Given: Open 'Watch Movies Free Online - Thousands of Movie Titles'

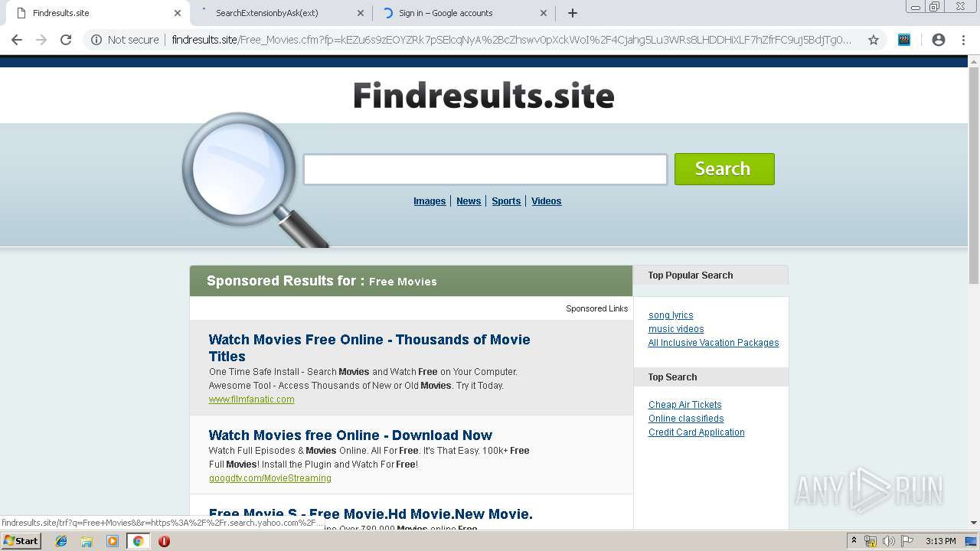Looking at the screenshot, I should coord(370,347).
